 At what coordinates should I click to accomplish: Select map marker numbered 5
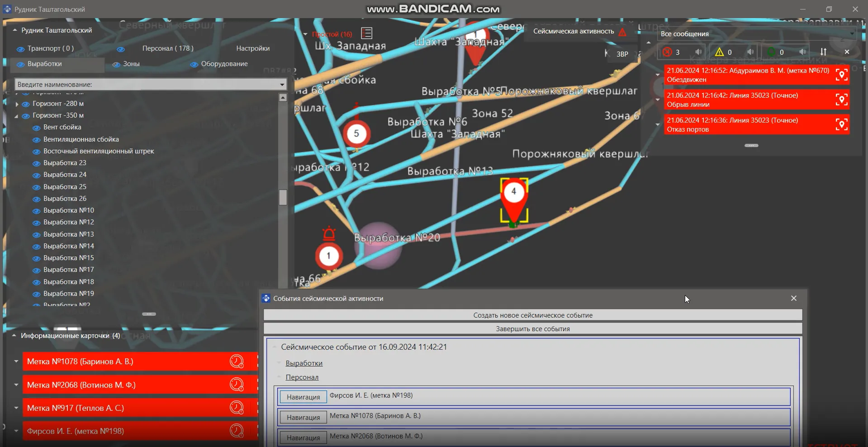[x=356, y=134]
